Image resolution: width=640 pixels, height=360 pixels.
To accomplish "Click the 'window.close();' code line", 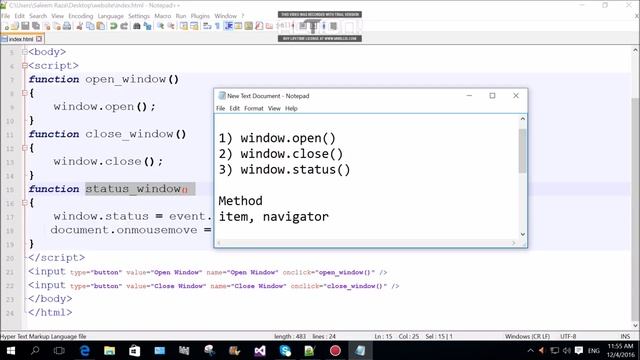I will (x=108, y=161).
